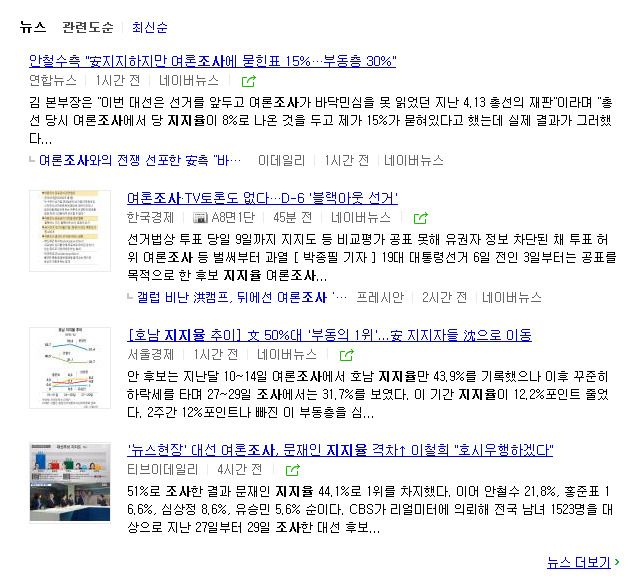642x576 pixels.
Task: Click summary text starting 선거법상 투표 당일
Action: tap(372, 258)
